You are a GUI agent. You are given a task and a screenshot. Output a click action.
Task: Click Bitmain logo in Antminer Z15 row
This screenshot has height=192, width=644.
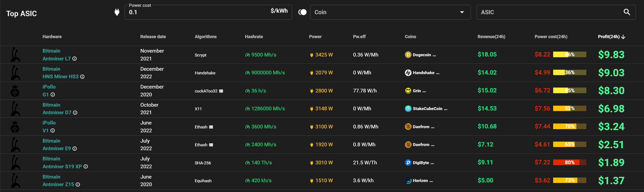coord(15,181)
